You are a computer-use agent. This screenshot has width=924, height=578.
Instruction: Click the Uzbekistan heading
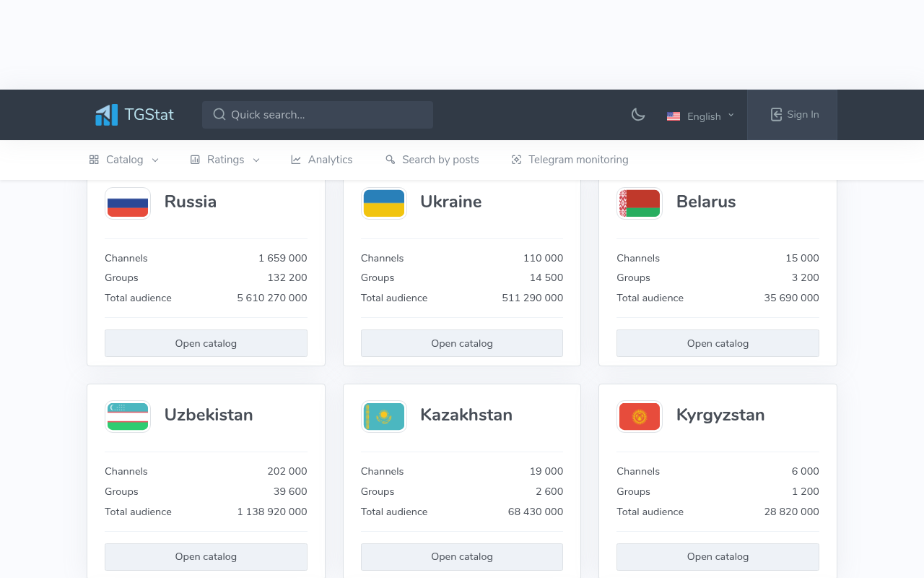pyautogui.click(x=209, y=415)
